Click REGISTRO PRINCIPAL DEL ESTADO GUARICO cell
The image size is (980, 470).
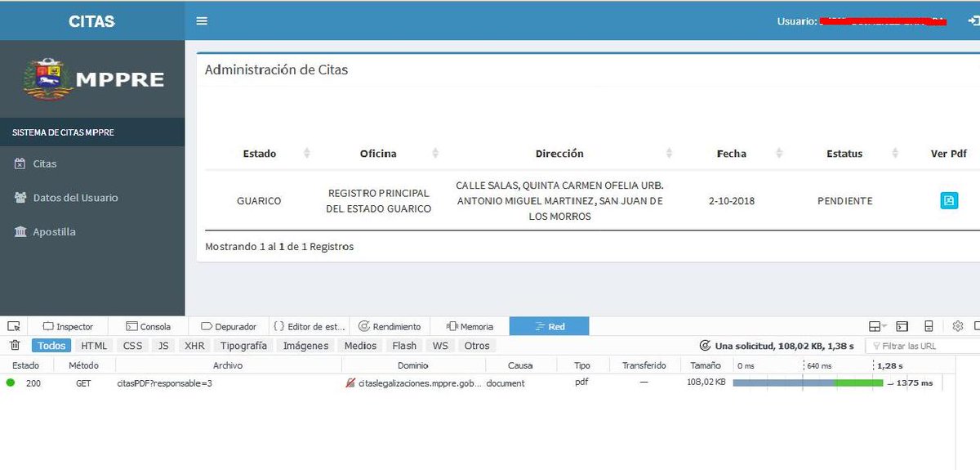coord(378,201)
